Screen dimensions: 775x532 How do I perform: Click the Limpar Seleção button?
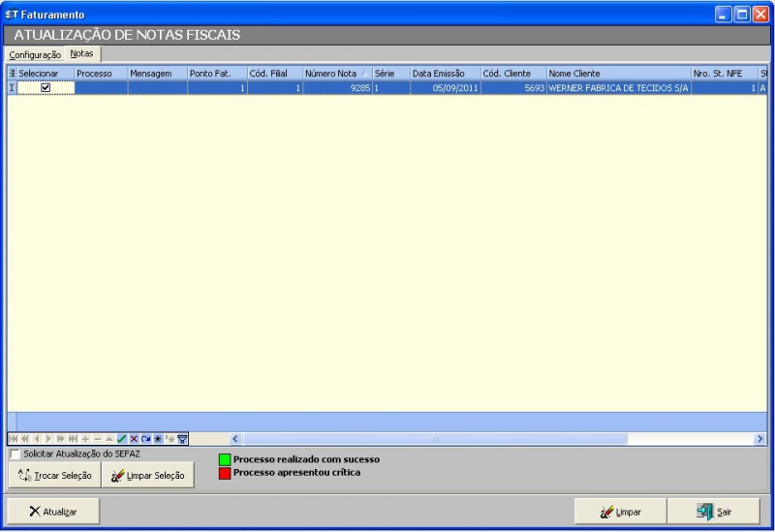click(x=147, y=475)
